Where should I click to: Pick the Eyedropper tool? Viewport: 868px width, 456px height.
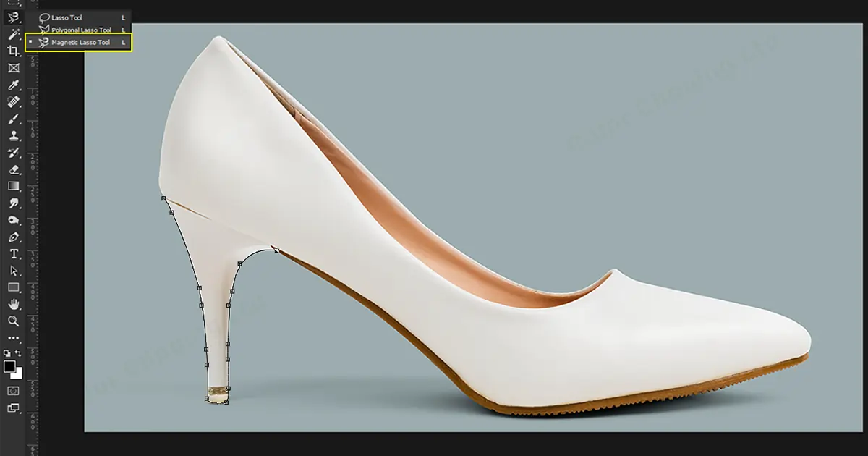[x=13, y=85]
